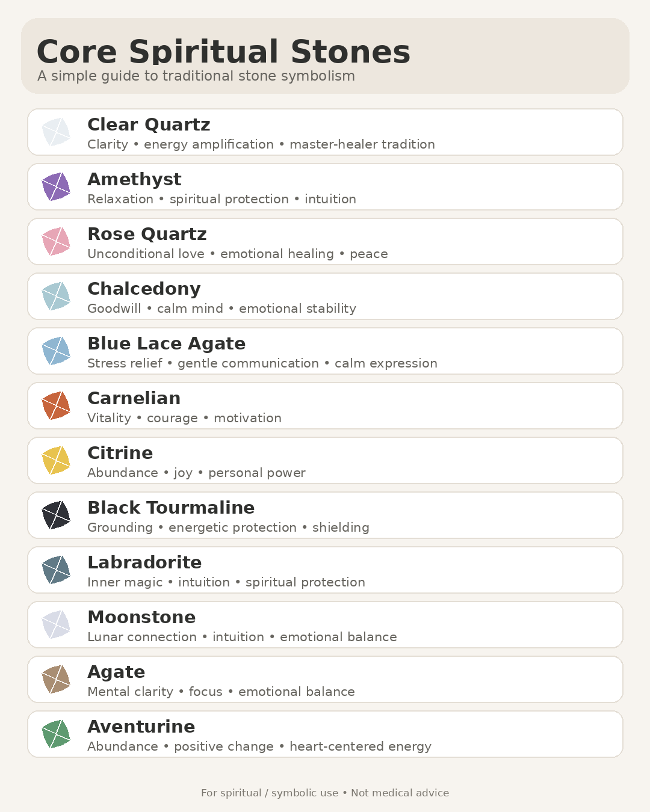Viewport: 650px width, 812px height.
Task: Select the yellow Citrine gem icon
Action: coord(56,460)
